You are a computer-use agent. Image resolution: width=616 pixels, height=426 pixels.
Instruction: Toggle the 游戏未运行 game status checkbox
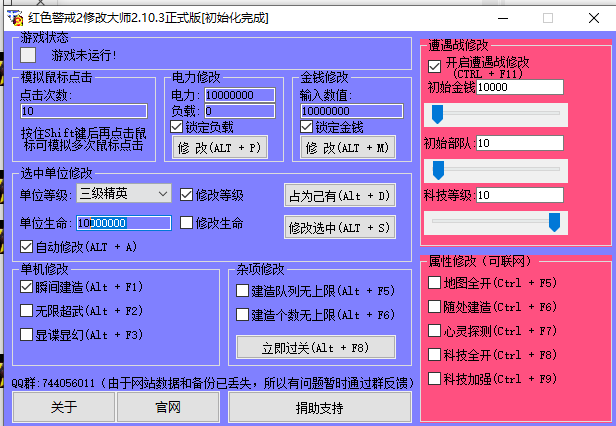coord(28,56)
